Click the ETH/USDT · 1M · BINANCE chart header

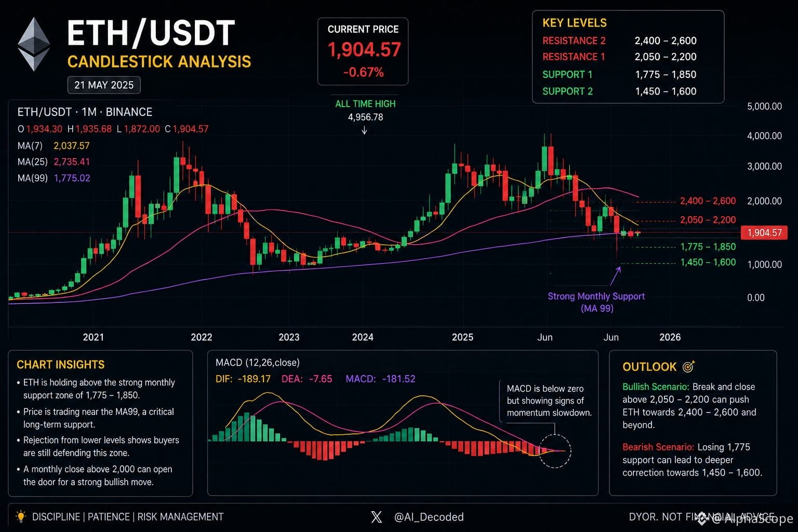click(x=85, y=112)
